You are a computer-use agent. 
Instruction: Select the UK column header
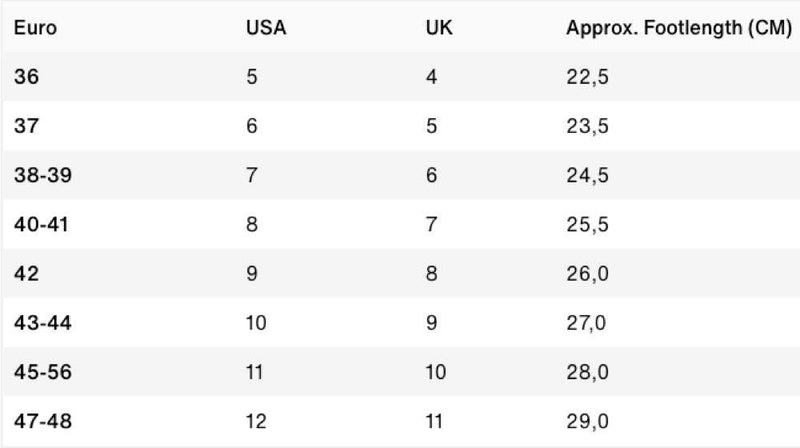[439, 28]
